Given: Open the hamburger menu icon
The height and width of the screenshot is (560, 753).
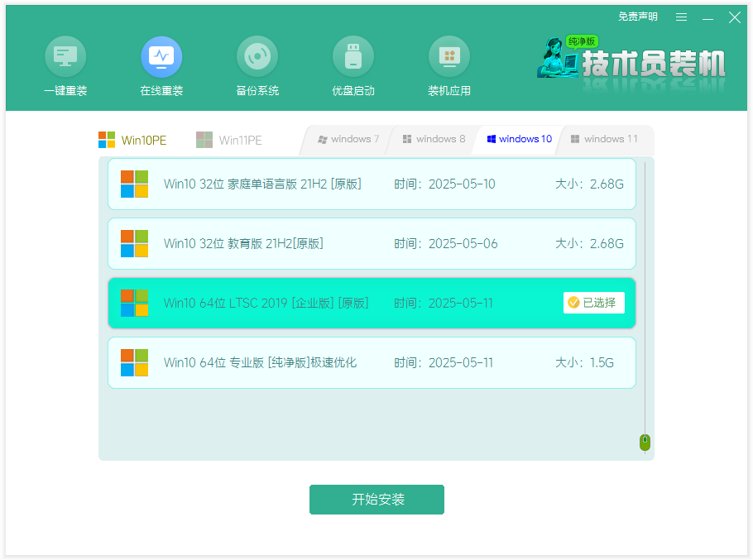Looking at the screenshot, I should click(x=681, y=17).
